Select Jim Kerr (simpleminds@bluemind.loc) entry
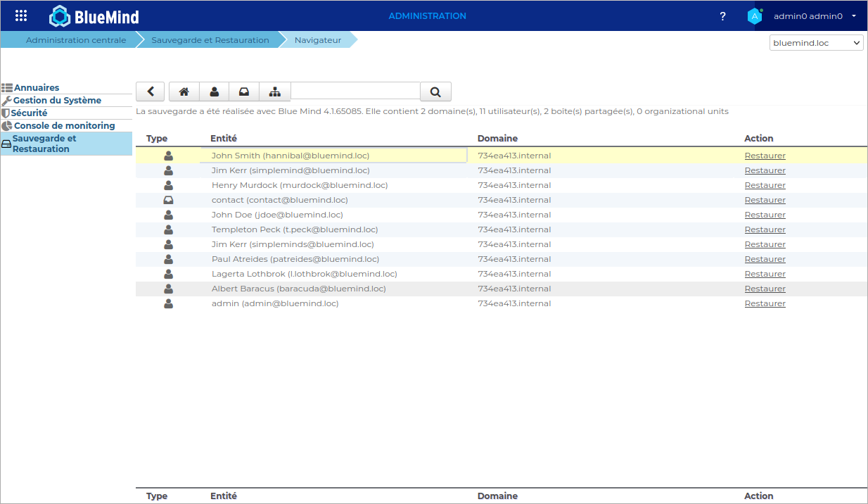The height and width of the screenshot is (504, 868). [x=293, y=244]
